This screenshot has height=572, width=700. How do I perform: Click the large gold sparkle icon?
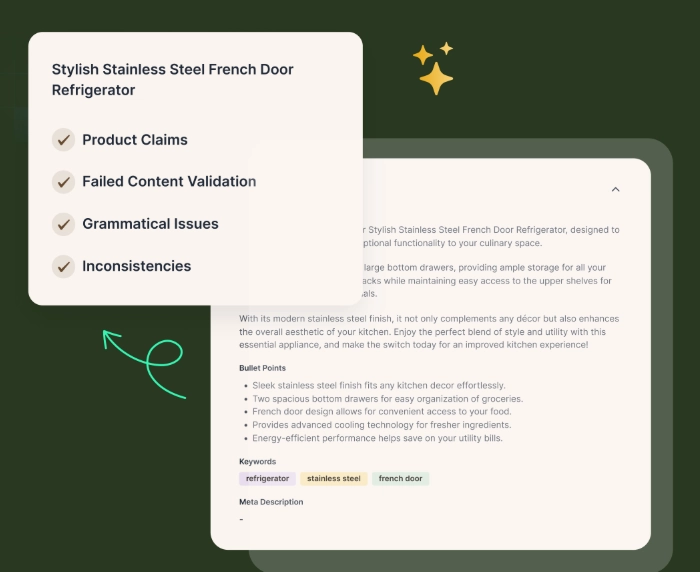click(x=436, y=78)
